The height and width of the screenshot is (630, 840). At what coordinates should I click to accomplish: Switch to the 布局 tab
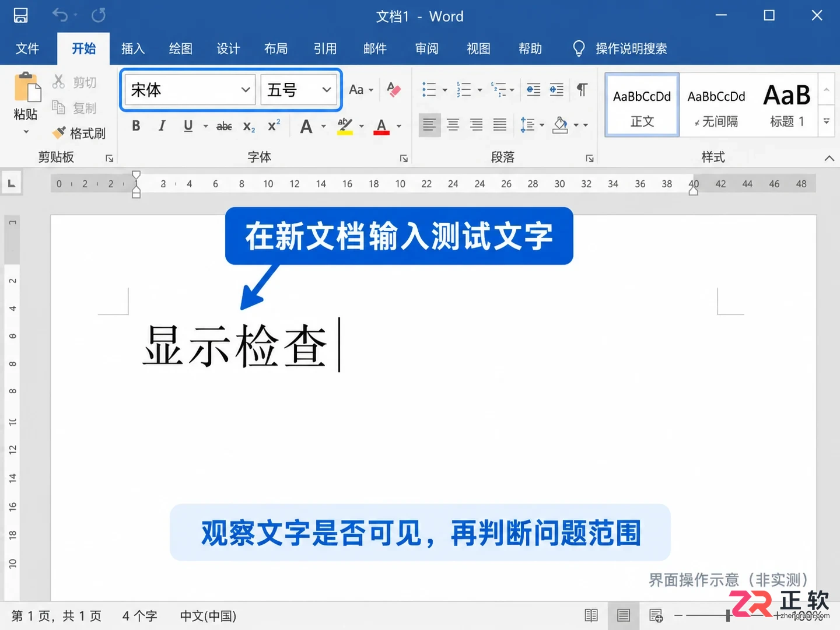tap(276, 48)
